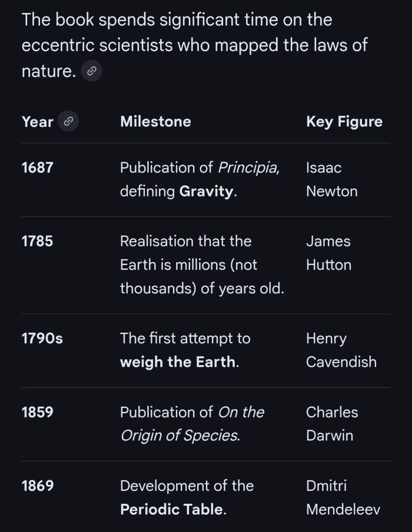412x532 pixels.
Task: Click the bold Periodic Table text
Action: tap(172, 510)
